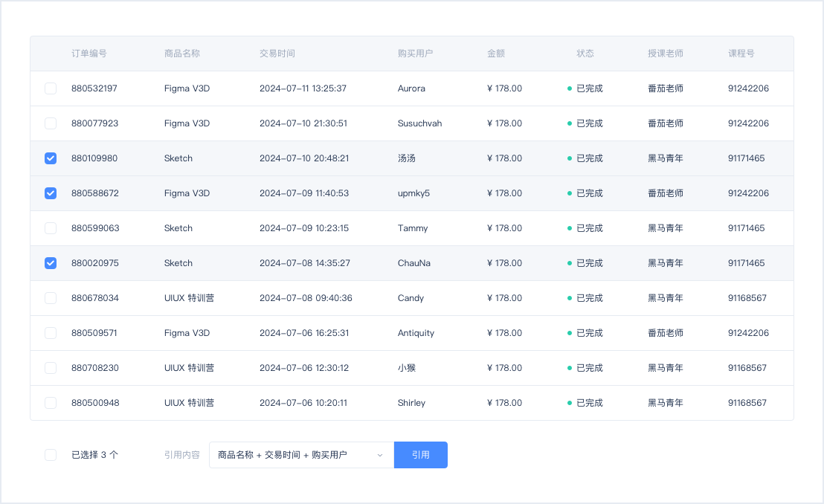
Task: Click order number 880532197
Action: point(94,88)
